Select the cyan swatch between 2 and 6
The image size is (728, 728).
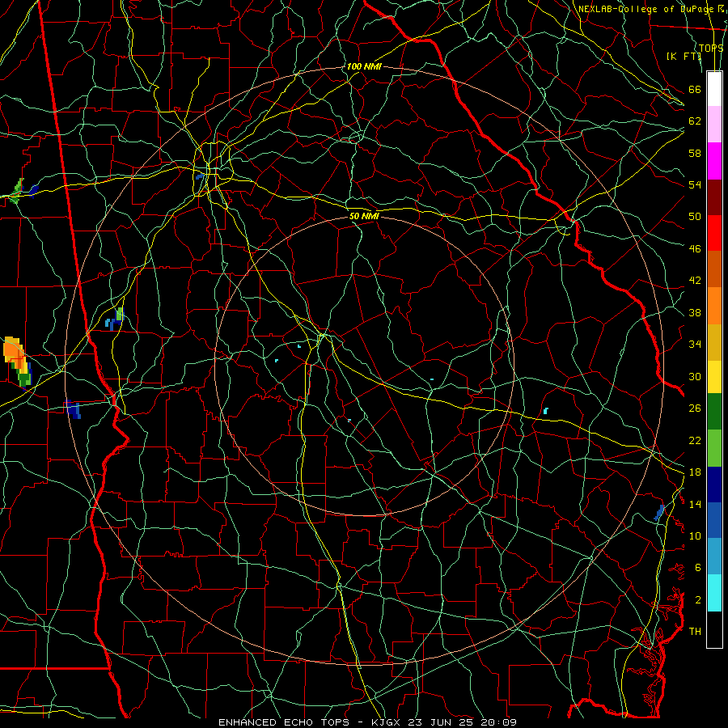click(x=714, y=593)
